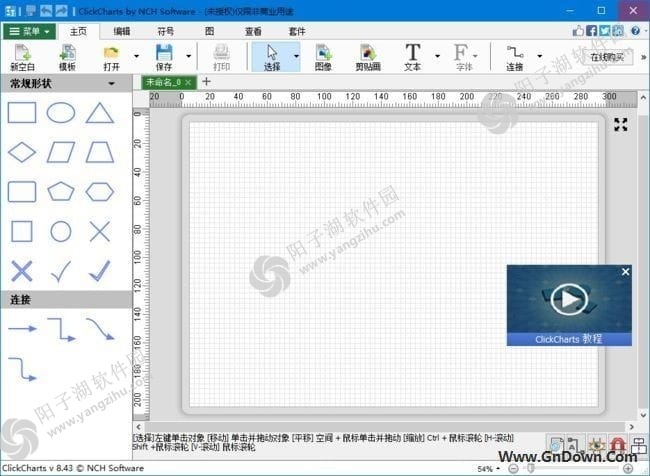This screenshot has width=650, height=476.
Task: Switch to the 套件 (Suite) tab
Action: (297, 32)
